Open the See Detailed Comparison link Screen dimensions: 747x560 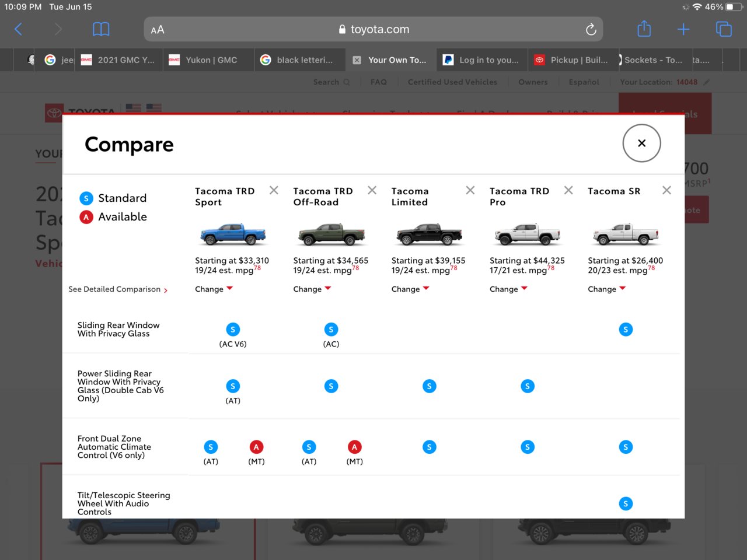click(118, 289)
